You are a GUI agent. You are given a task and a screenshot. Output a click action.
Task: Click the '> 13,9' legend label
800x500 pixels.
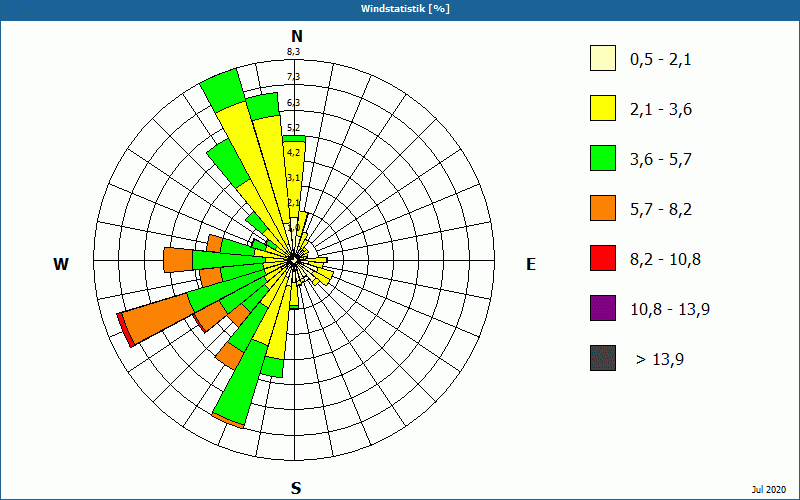(x=660, y=360)
